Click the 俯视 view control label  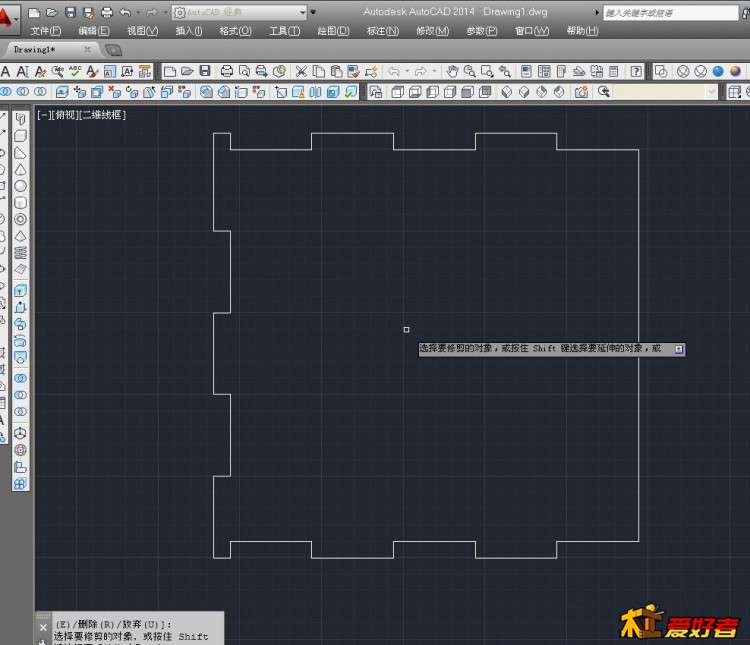click(64, 115)
